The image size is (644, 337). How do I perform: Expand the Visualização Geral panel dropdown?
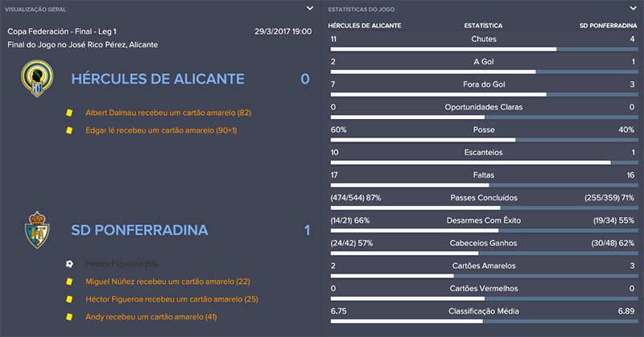[x=310, y=8]
